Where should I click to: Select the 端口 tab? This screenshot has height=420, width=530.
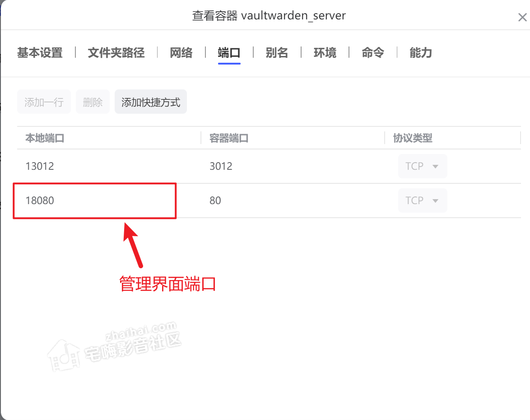(x=229, y=53)
